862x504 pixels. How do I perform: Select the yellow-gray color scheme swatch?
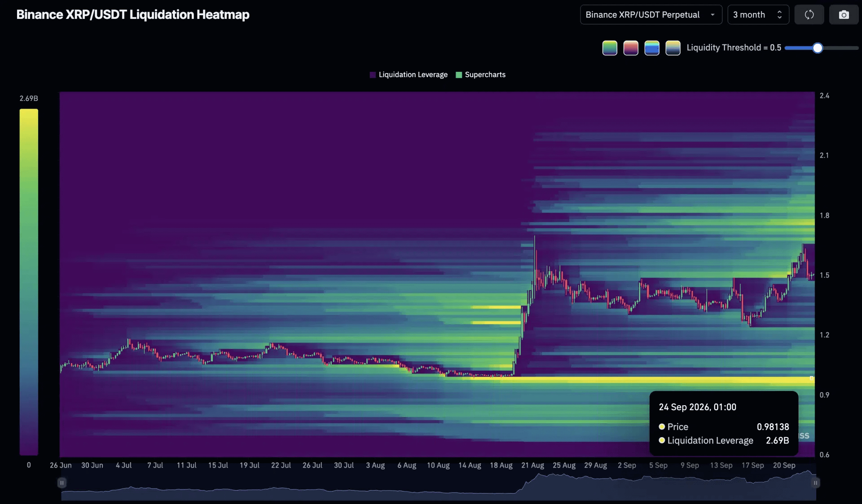tap(673, 48)
